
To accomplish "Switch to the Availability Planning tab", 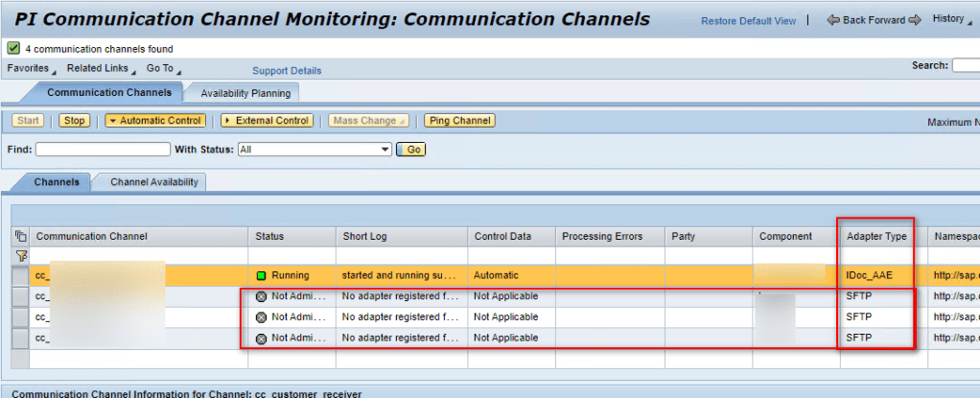I will point(244,93).
